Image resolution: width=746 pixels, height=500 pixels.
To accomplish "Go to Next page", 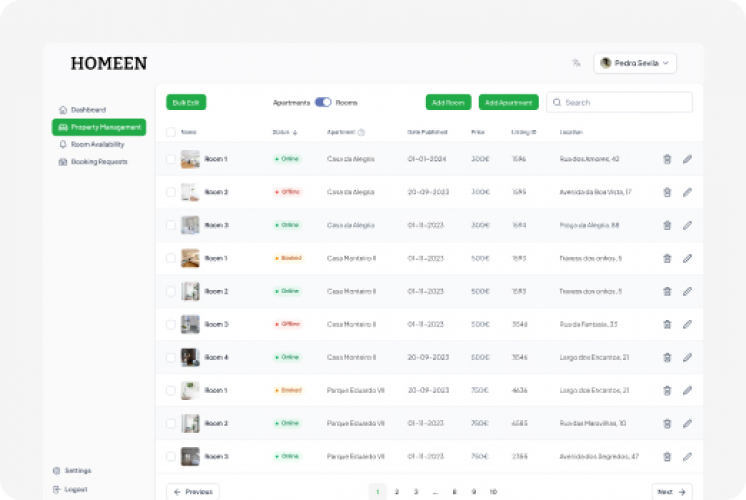I will tap(672, 491).
